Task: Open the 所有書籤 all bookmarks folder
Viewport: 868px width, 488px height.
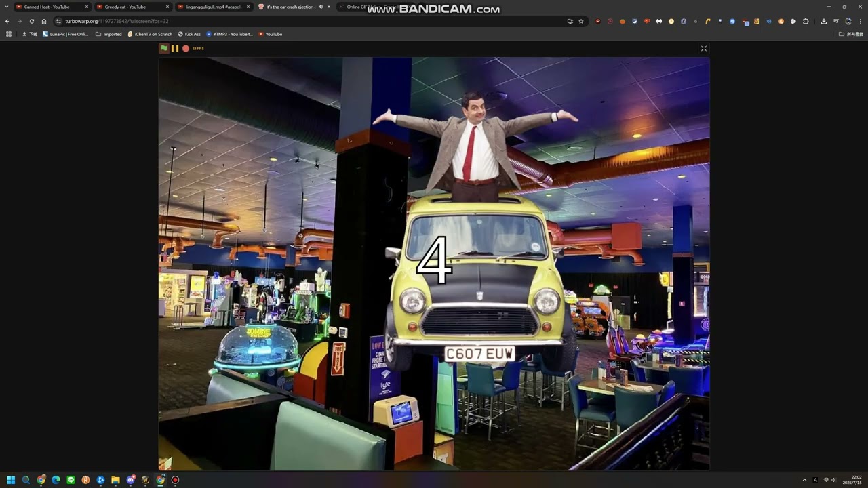Action: click(x=851, y=34)
